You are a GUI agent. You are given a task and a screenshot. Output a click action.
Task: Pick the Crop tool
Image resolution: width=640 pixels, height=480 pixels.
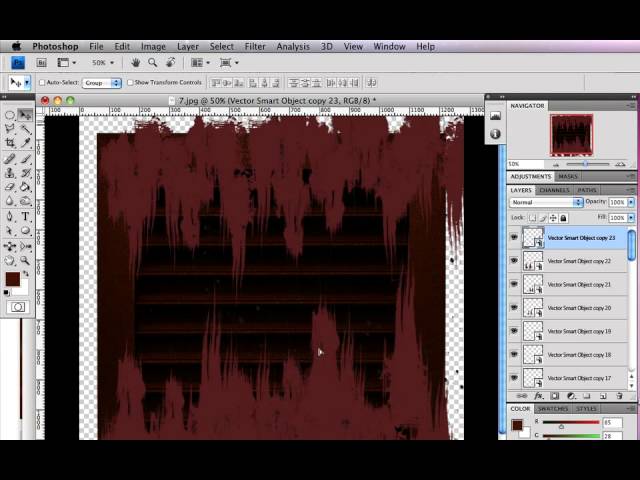10,143
